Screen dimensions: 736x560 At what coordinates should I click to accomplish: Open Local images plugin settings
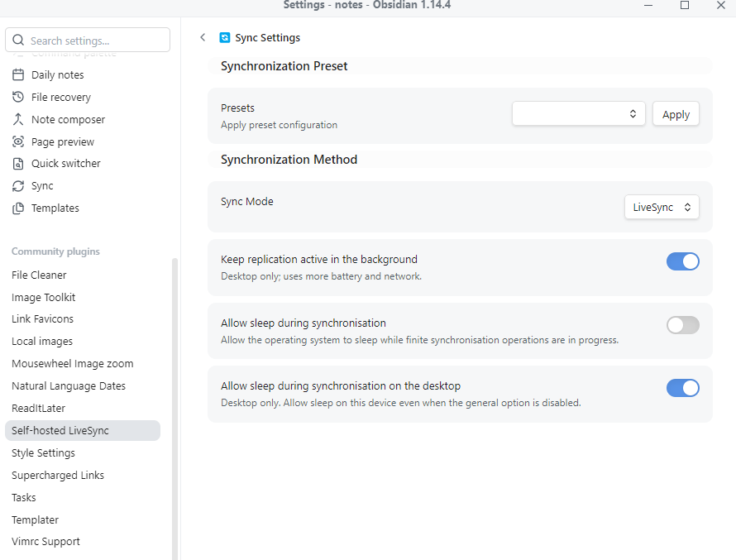[83, 342]
